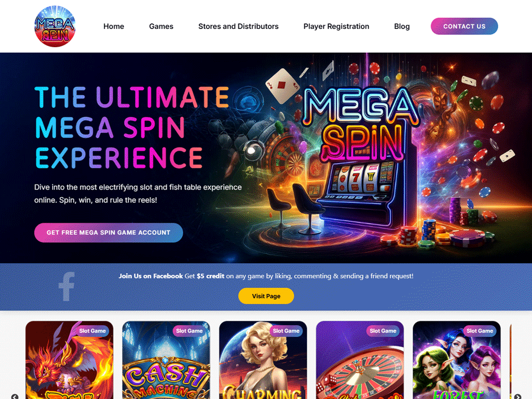The height and width of the screenshot is (399, 532).
Task: Click the neon Mega Spin hero artwork
Action: [361, 124]
